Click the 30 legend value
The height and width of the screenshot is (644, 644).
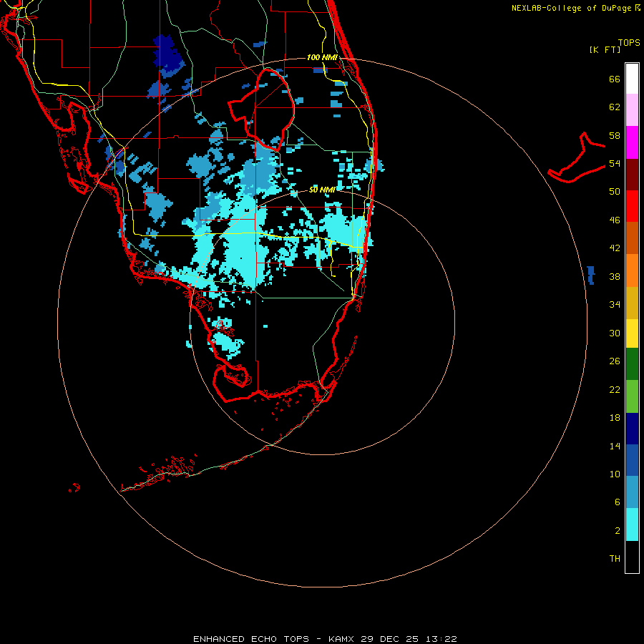click(x=615, y=333)
